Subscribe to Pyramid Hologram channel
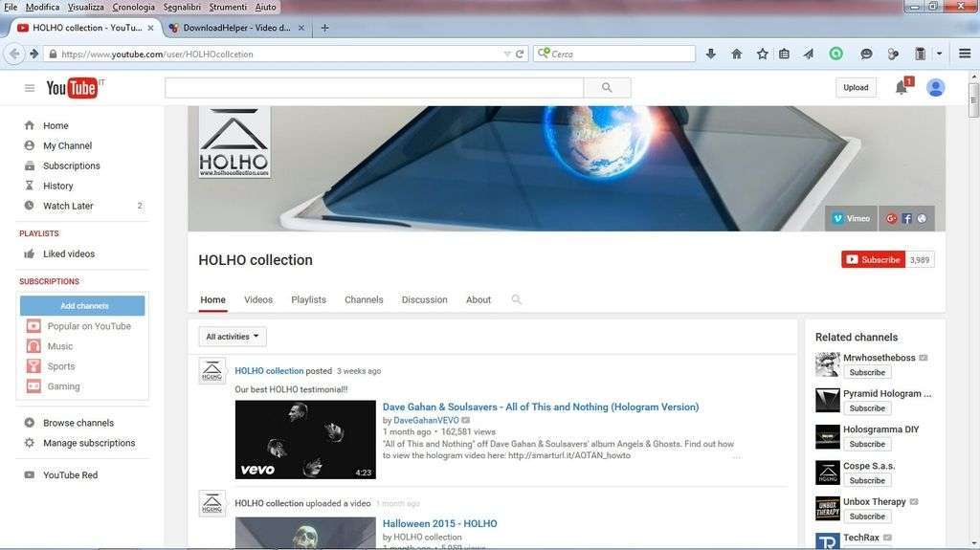Screen dimensions: 980x550 [x=867, y=408]
